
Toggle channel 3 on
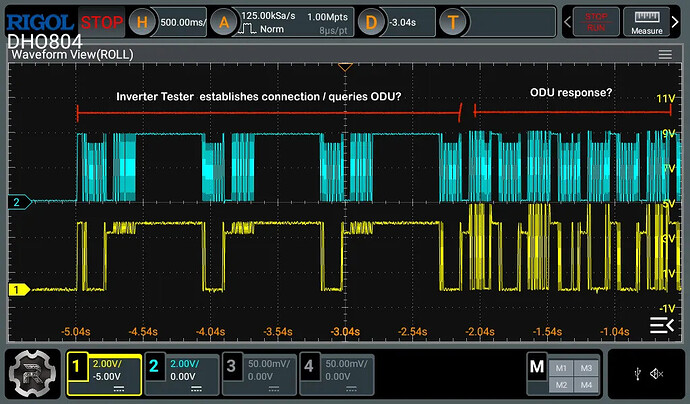click(261, 375)
